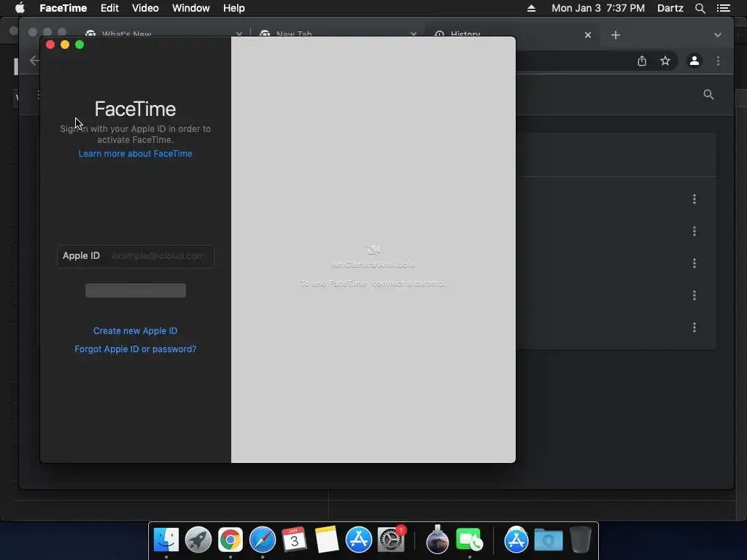
Task: Switch to the History tab in Chrome
Action: click(510, 34)
